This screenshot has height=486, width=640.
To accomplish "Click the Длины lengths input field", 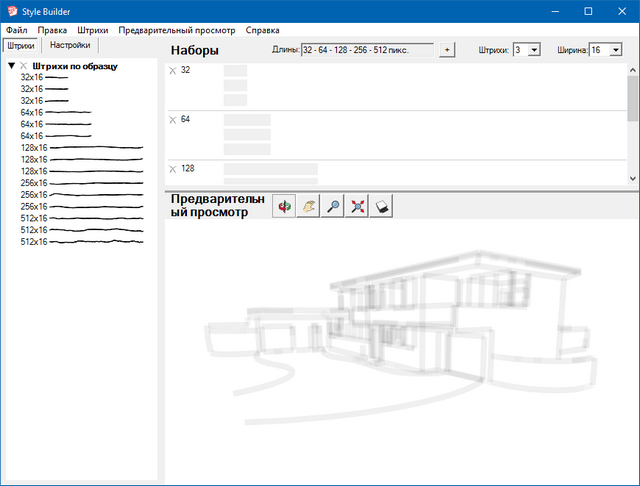I will pyautogui.click(x=367, y=50).
